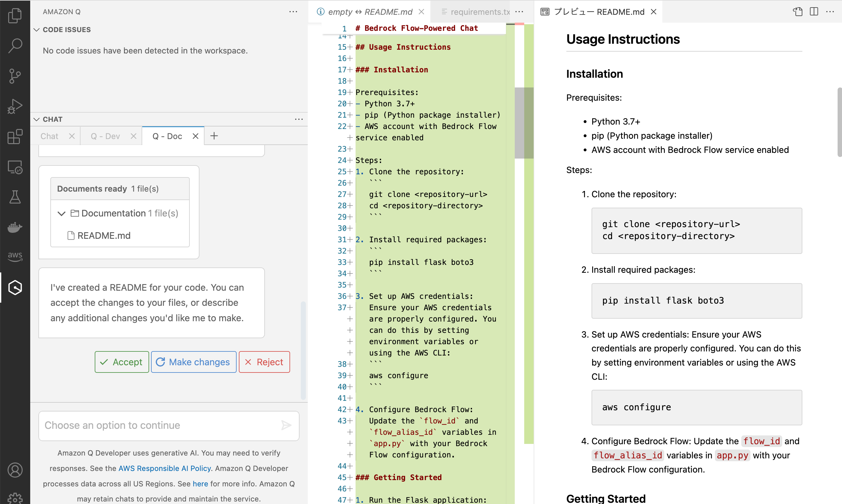Close the Q - Doc tab
Image resolution: width=842 pixels, height=504 pixels.
(x=196, y=136)
